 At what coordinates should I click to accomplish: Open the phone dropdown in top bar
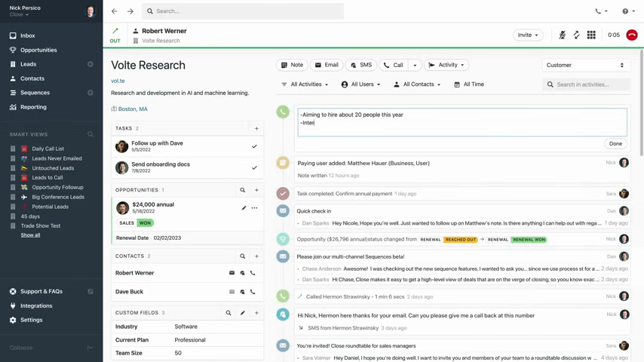coord(601,11)
